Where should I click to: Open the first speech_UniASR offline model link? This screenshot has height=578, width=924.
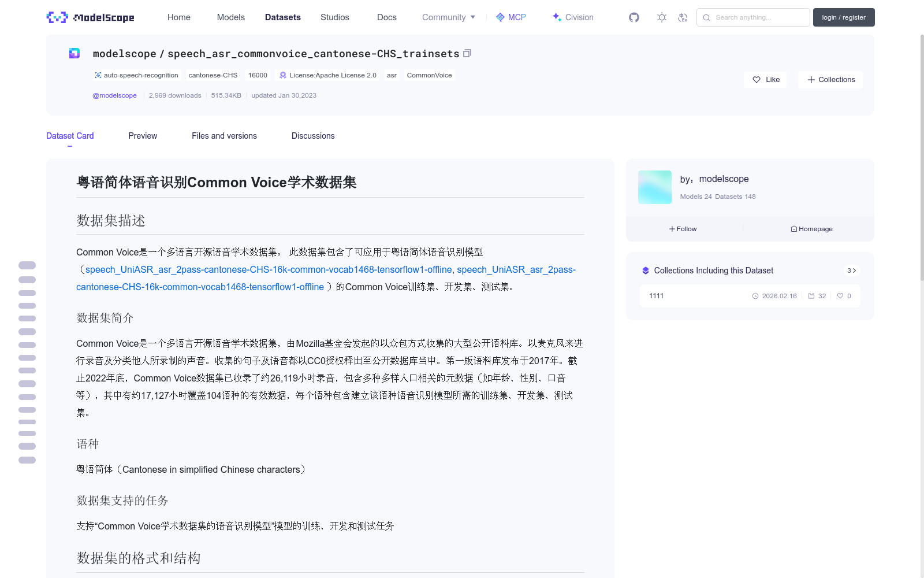[x=269, y=269]
